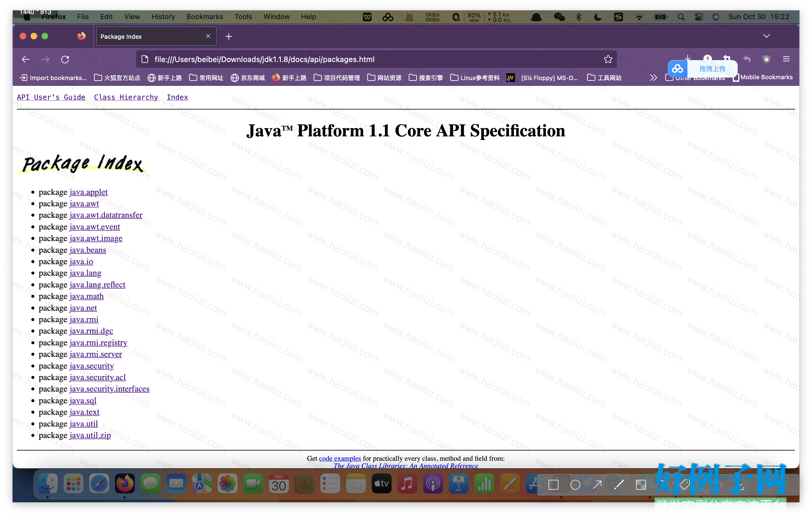Image resolution: width=812 pixels, height=517 pixels.
Task: Click the Baidu cloud drag-upload popup icon
Action: pyautogui.click(x=677, y=69)
